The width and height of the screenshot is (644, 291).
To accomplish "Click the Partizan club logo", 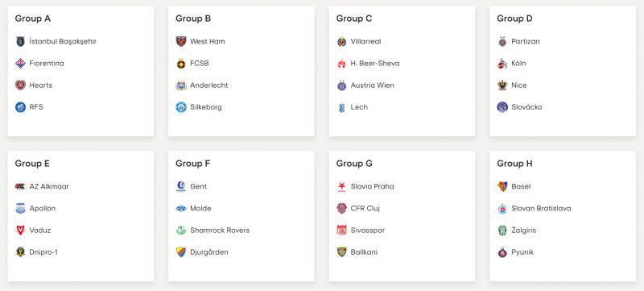I will 502,41.
